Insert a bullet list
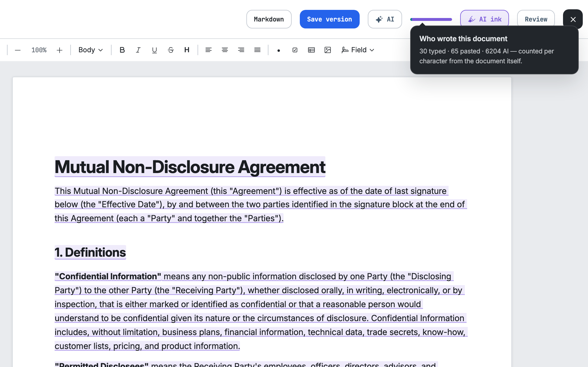 coord(279,50)
